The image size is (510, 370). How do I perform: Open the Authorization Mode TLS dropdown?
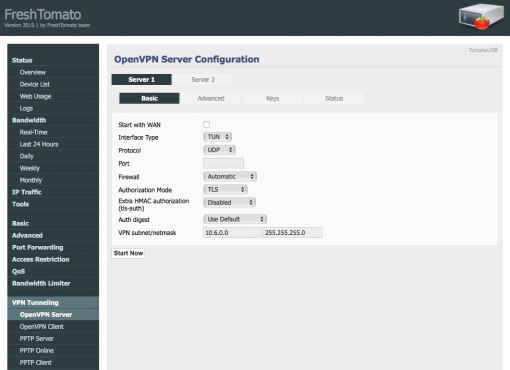tap(225, 189)
